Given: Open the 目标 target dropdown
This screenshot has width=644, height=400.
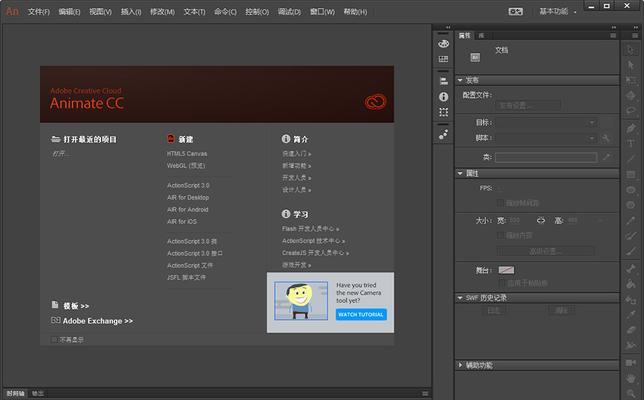Looking at the screenshot, I should pyautogui.click(x=547, y=122).
